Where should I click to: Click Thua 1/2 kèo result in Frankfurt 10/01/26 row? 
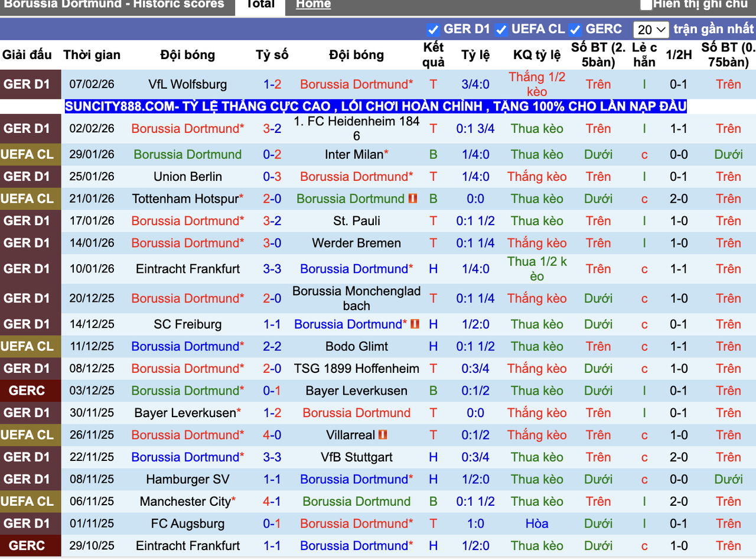pos(537,269)
